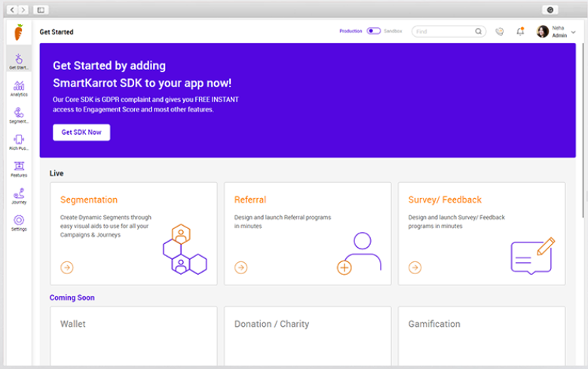This screenshot has width=588, height=369.
Task: Open Rich Push in the sidebar
Action: pos(19,142)
